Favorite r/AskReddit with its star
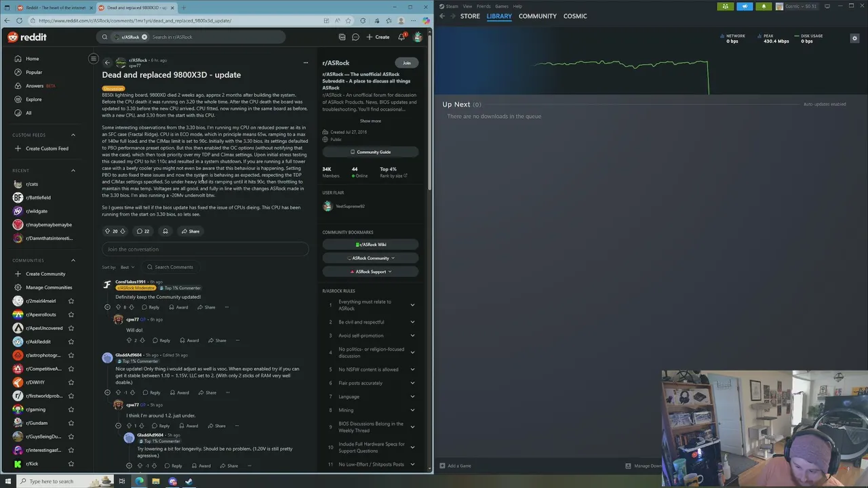 coord(71,342)
